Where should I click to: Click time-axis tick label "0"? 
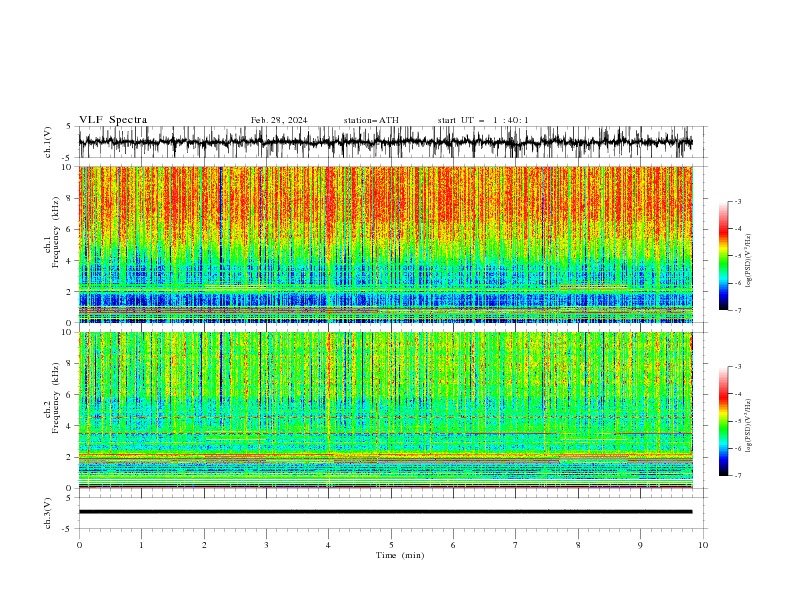point(79,545)
